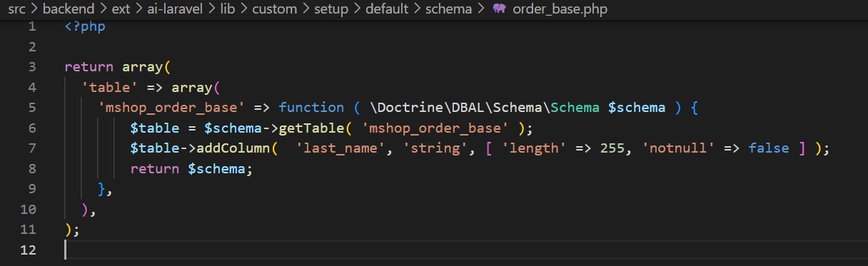Click the '$table' variable on line 6

pyautogui.click(x=155, y=128)
